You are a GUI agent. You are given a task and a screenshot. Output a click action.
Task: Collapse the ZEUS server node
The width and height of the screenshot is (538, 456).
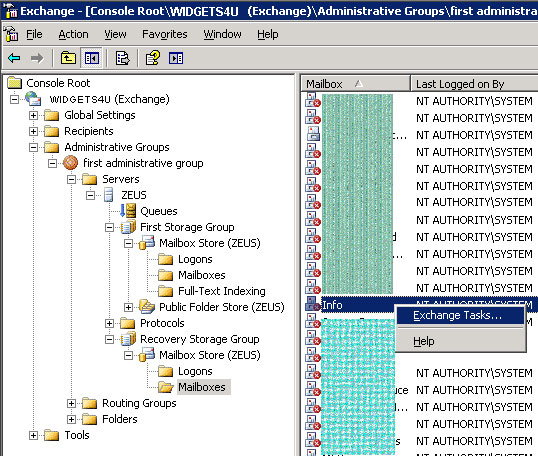pyautogui.click(x=90, y=195)
